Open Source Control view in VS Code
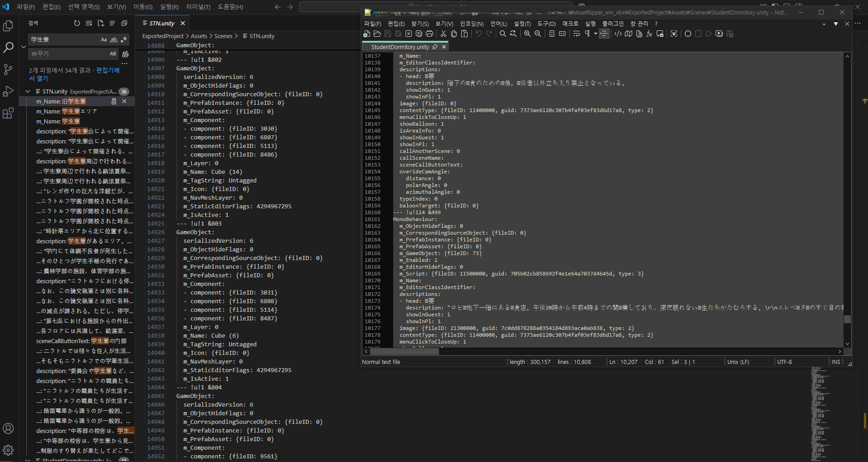 click(8, 69)
